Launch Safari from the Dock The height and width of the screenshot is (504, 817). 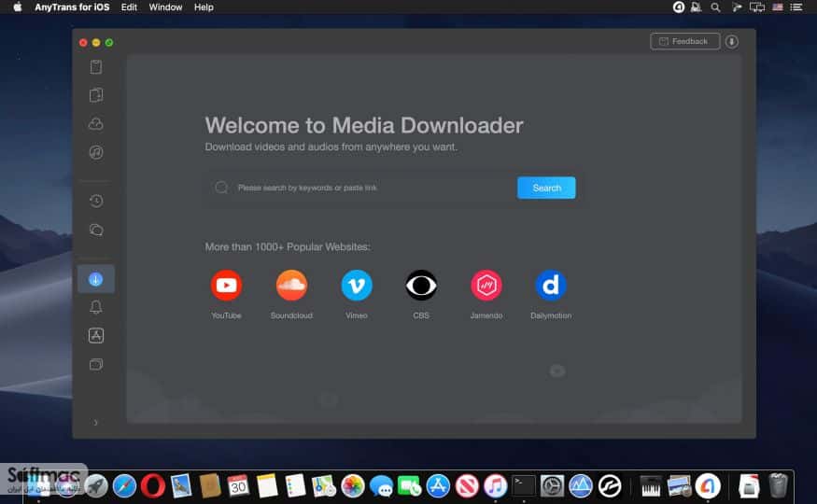(x=124, y=486)
